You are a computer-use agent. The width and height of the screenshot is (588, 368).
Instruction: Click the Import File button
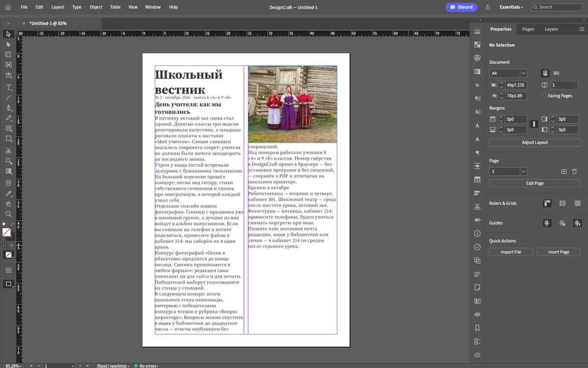(x=511, y=252)
